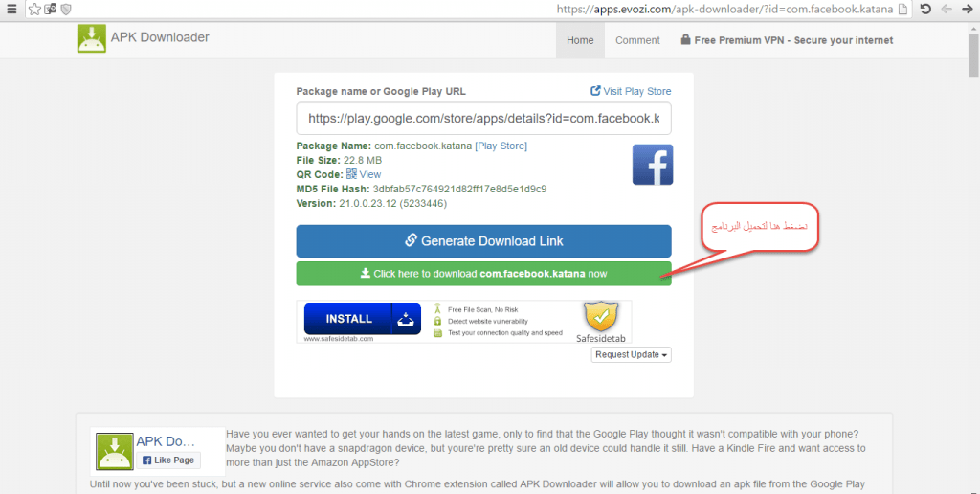This screenshot has height=494, width=980.
Task: Expand the Request Update dropdown
Action: [x=632, y=354]
